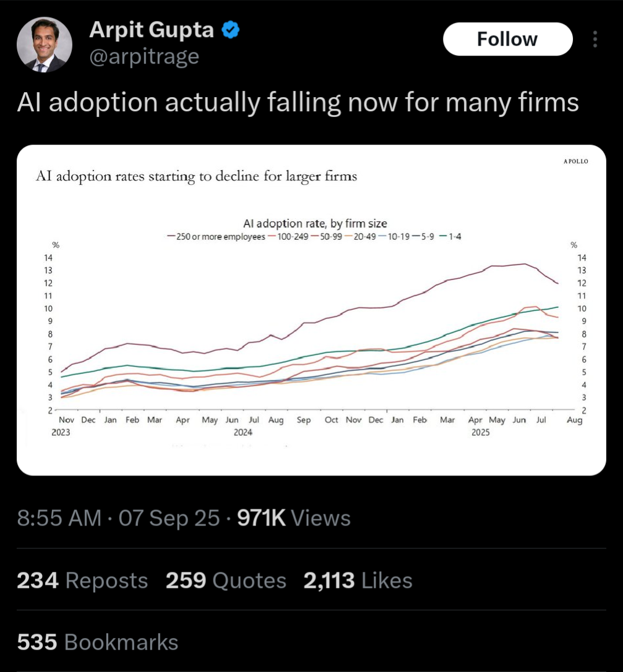Viewport: 623px width, 672px height.
Task: View the 971K Views analytics
Action: pos(293,518)
